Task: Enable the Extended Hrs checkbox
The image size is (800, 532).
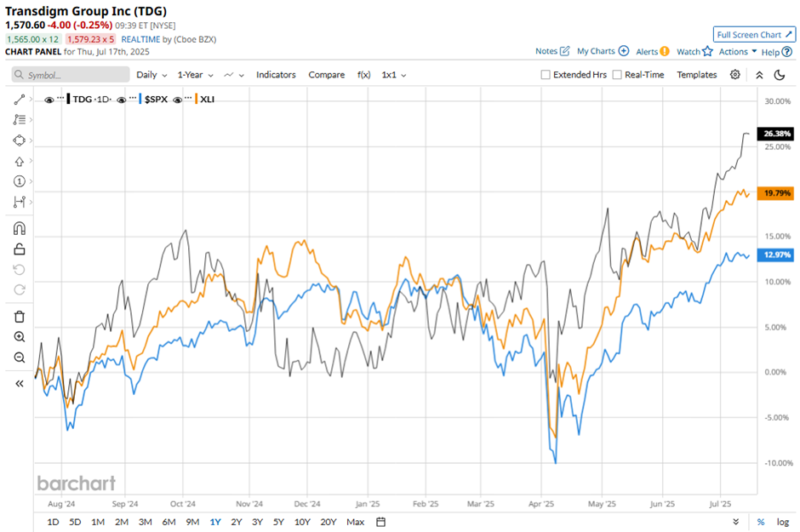Action: [x=546, y=74]
